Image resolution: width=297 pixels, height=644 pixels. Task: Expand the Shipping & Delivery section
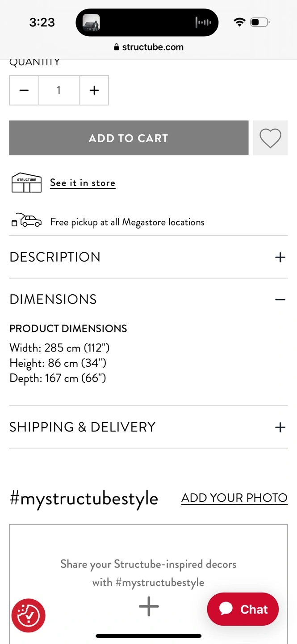148,427
